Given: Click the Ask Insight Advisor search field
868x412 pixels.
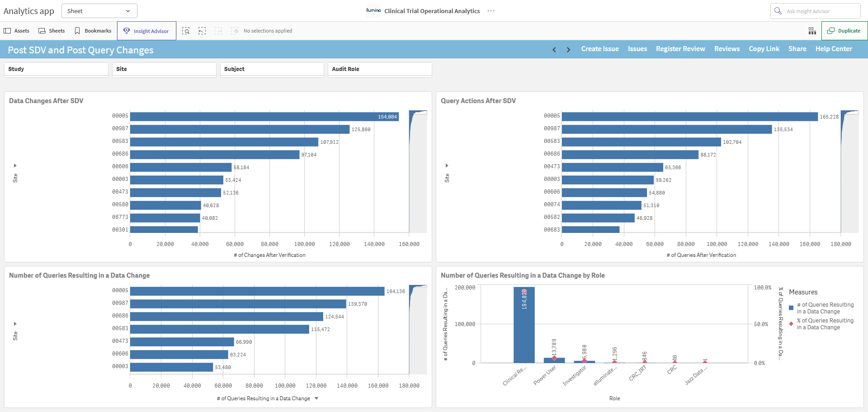Looking at the screenshot, I should point(816,11).
